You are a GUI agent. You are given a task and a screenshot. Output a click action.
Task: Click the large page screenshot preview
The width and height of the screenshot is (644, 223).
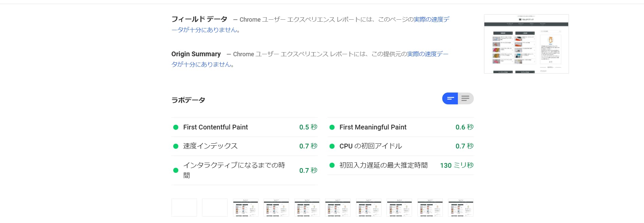(526, 44)
